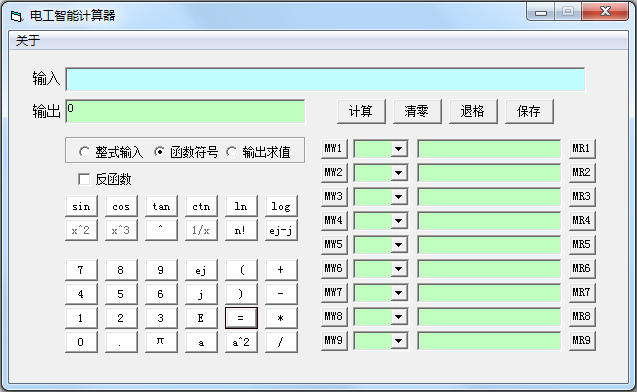Tap digit 0 on keypad

pos(81,342)
